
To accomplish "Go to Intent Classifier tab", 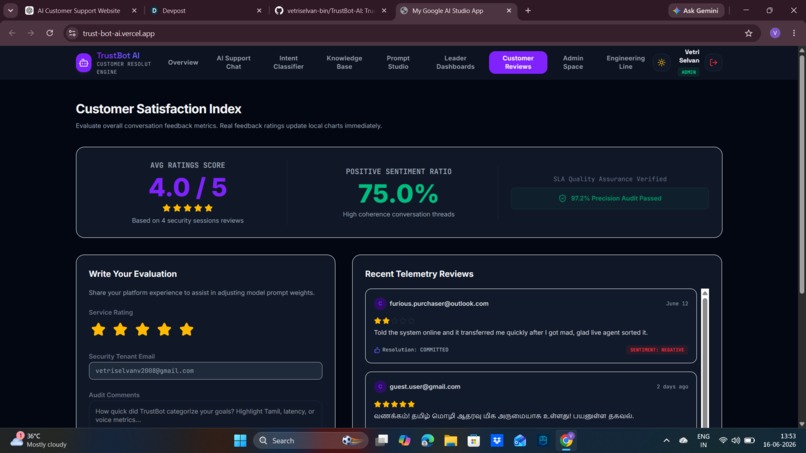I will tap(288, 62).
